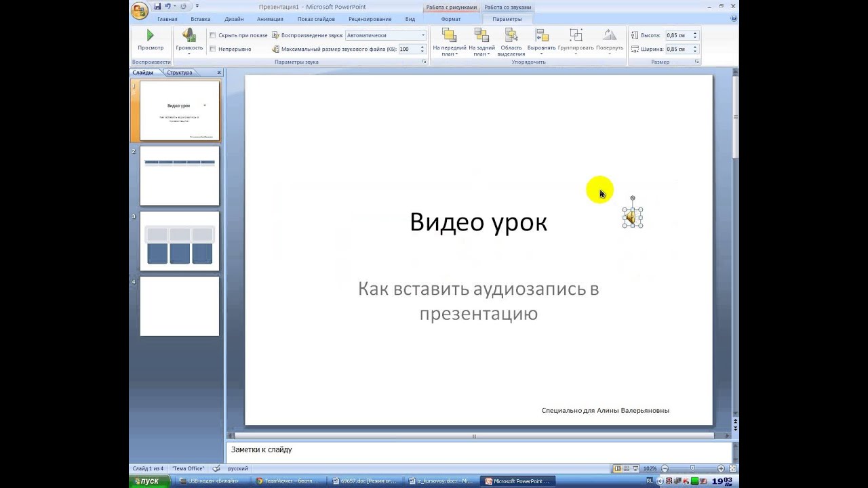Image resolution: width=868 pixels, height=488 pixels.
Task: Open the Выровнять align menu
Action: 541,42
